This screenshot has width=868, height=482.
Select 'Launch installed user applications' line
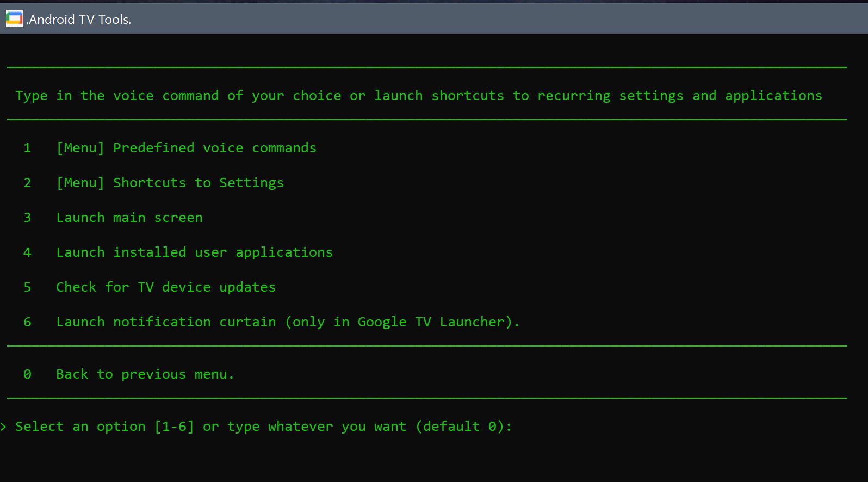[x=194, y=252]
